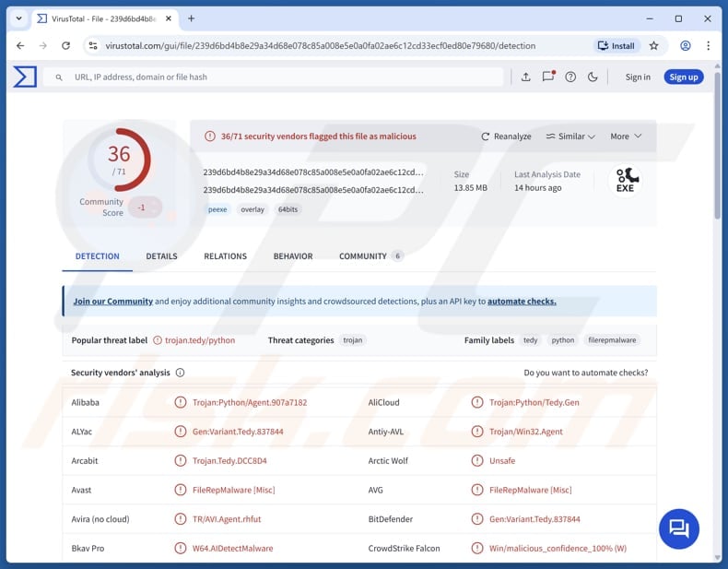This screenshot has width=728, height=569.
Task: Click the Security vendors' analysis info icon
Action: tap(180, 373)
